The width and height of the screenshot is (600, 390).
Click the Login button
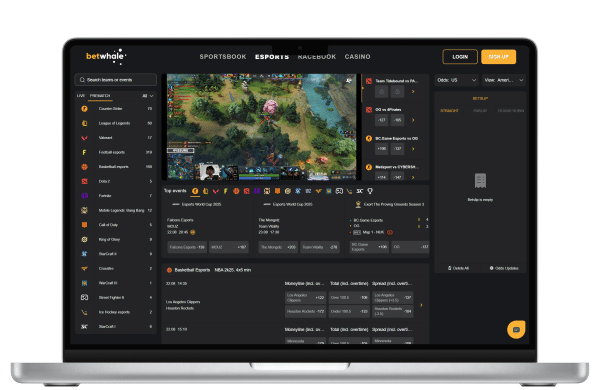pyautogui.click(x=460, y=57)
